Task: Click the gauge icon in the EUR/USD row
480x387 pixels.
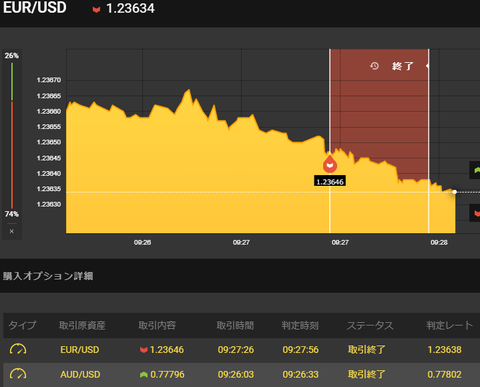Action: click(x=18, y=349)
